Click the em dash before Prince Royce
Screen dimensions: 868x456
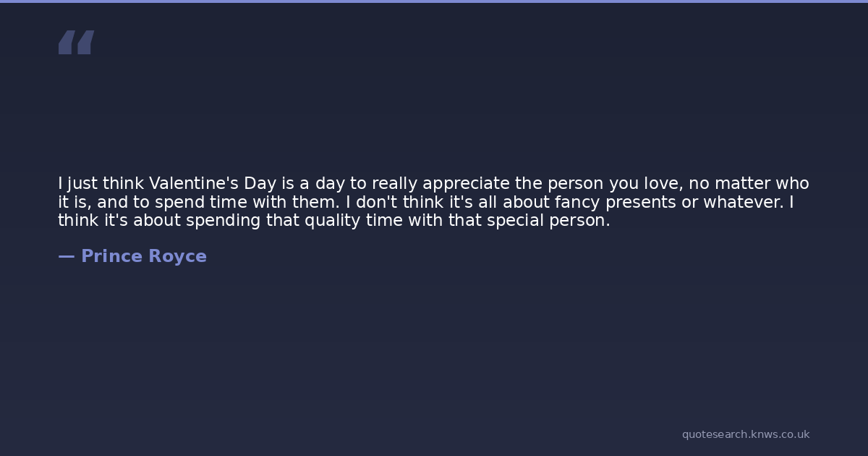tap(66, 256)
